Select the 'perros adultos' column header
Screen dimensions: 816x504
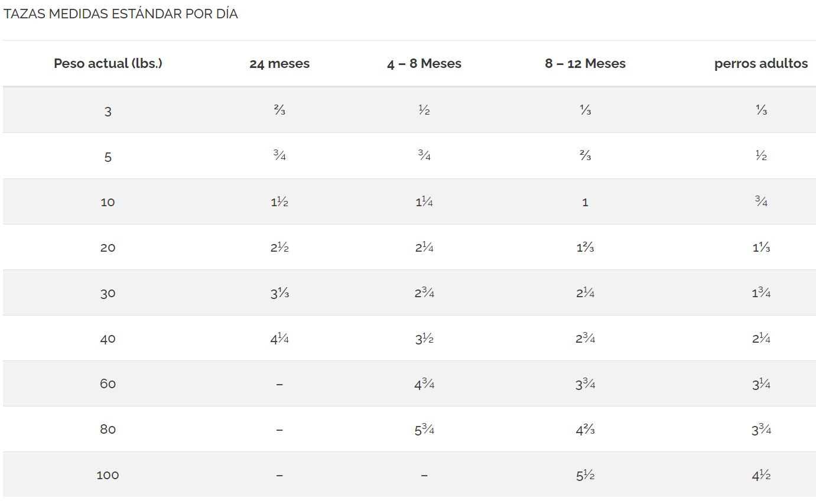(760, 64)
